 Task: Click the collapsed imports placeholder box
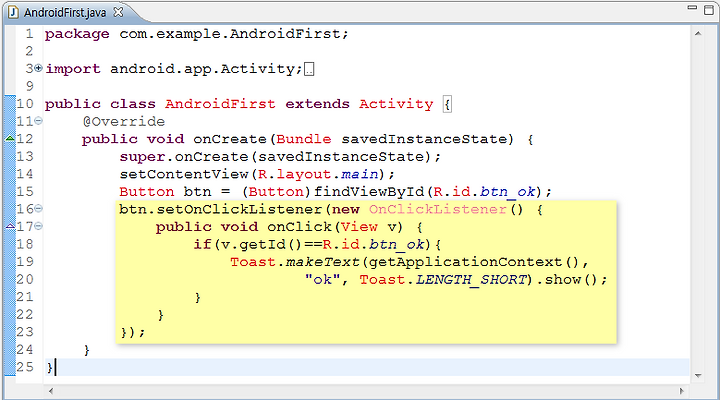click(x=309, y=69)
